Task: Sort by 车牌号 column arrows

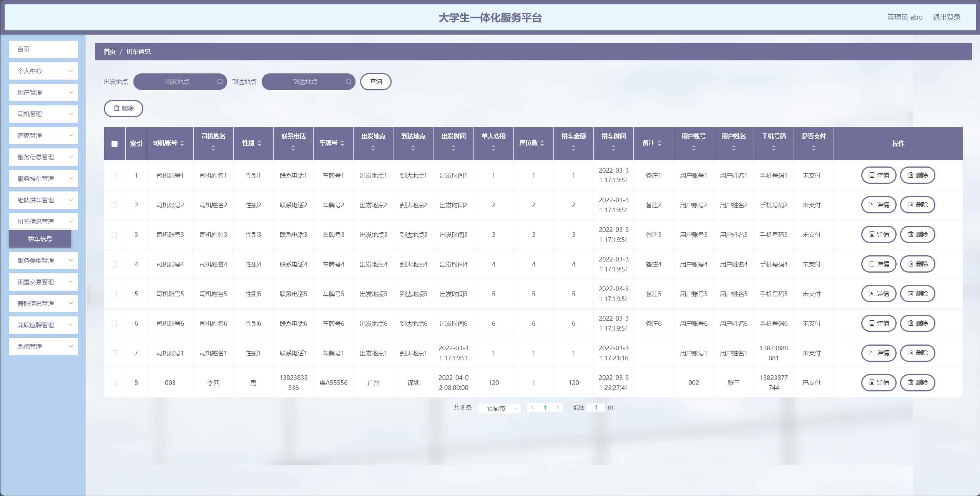Action: [x=342, y=143]
